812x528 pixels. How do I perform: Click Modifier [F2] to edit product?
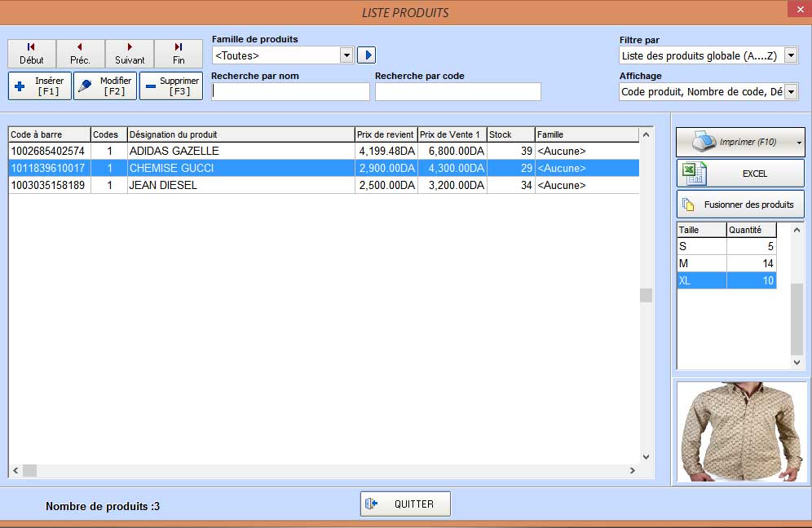[105, 86]
